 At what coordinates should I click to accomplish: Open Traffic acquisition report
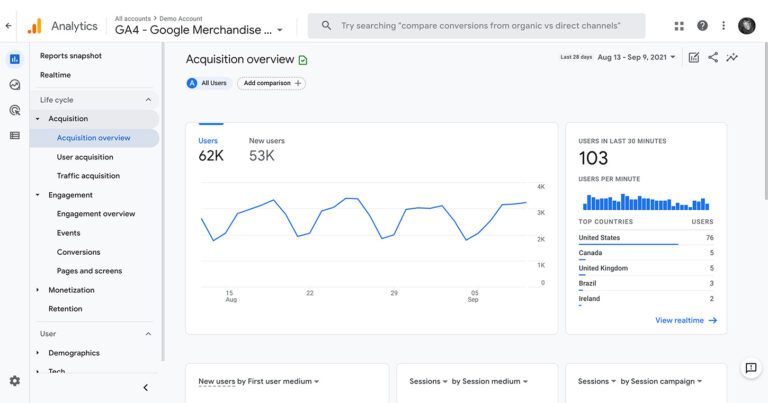[88, 176]
